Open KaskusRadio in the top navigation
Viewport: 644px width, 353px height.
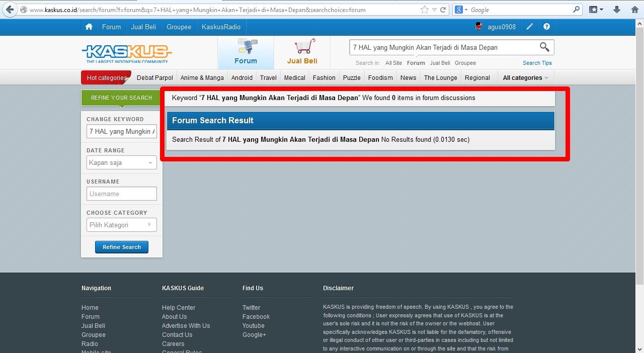pos(221,27)
